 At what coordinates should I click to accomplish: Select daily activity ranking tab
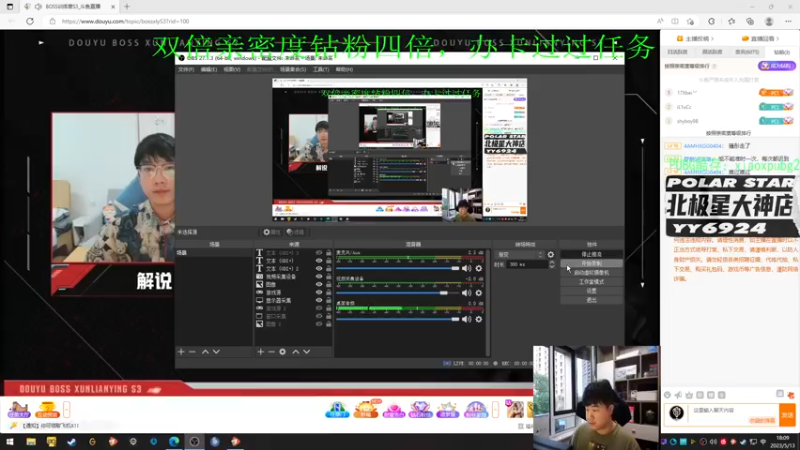(x=678, y=52)
